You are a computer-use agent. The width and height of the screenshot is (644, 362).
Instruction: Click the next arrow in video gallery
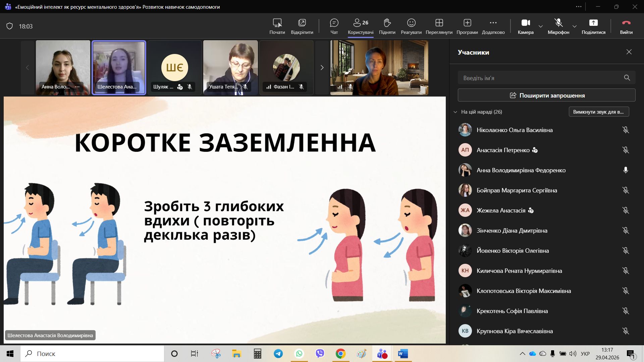point(322,68)
